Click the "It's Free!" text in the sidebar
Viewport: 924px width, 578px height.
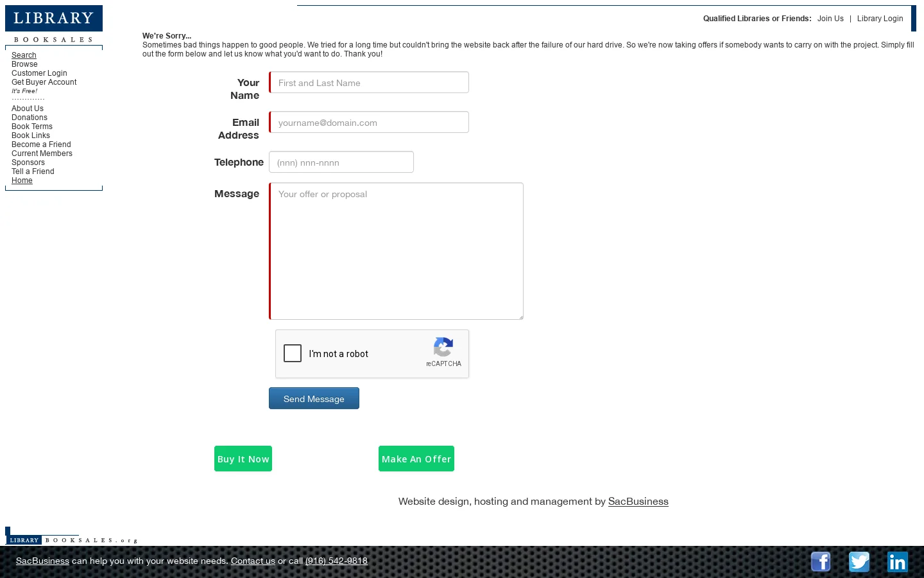click(x=24, y=91)
